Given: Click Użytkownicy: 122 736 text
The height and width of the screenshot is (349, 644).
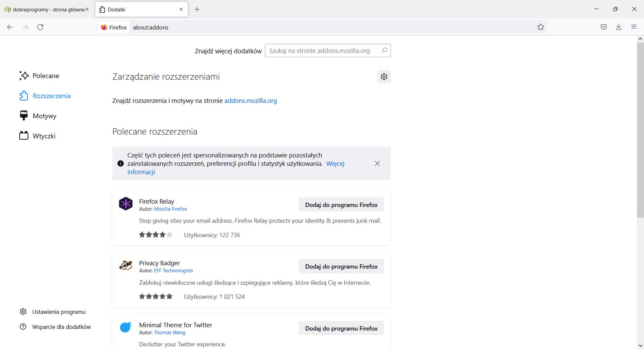Looking at the screenshot, I should coord(212,235).
